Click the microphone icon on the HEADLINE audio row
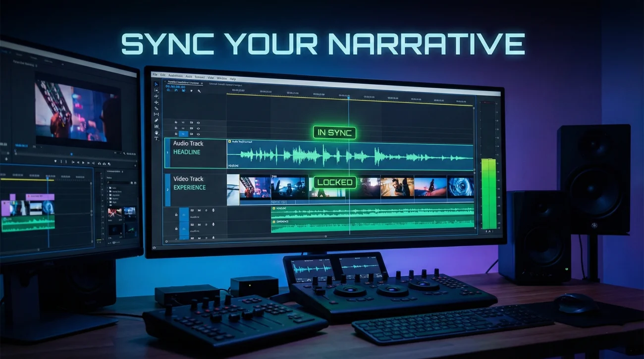 (x=213, y=210)
